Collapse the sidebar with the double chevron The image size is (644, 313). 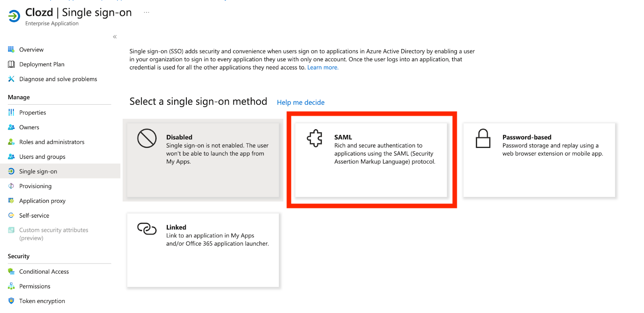click(x=115, y=37)
